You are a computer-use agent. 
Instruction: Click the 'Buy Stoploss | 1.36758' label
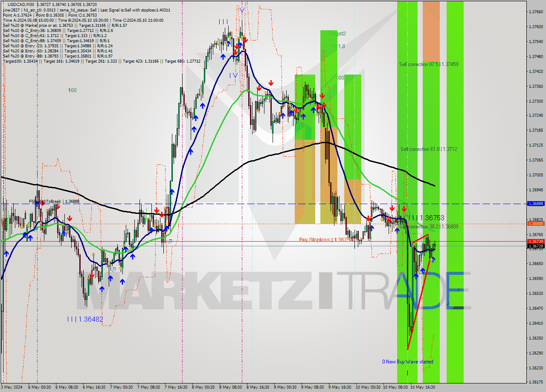coord(326,240)
